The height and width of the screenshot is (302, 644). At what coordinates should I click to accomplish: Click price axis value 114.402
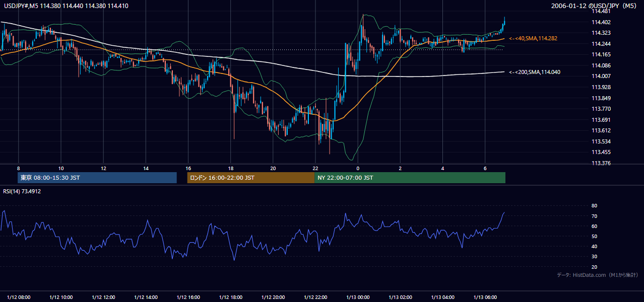pyautogui.click(x=601, y=22)
